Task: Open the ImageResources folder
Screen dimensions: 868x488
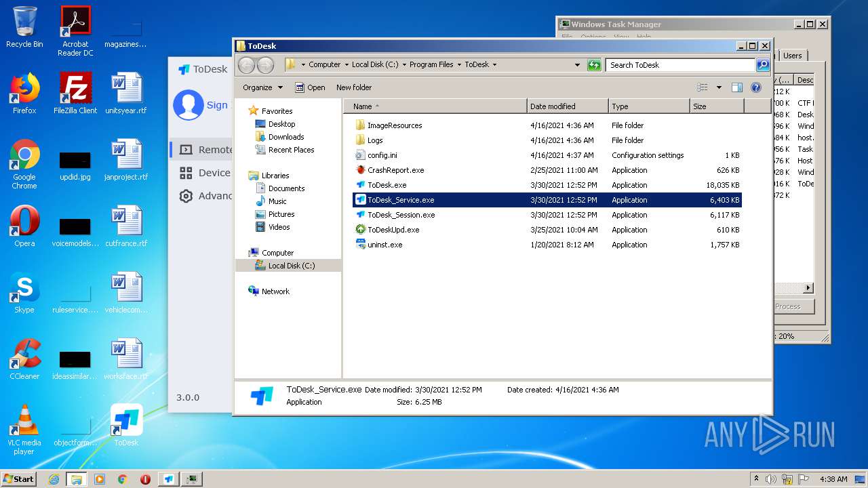Action: click(x=395, y=125)
